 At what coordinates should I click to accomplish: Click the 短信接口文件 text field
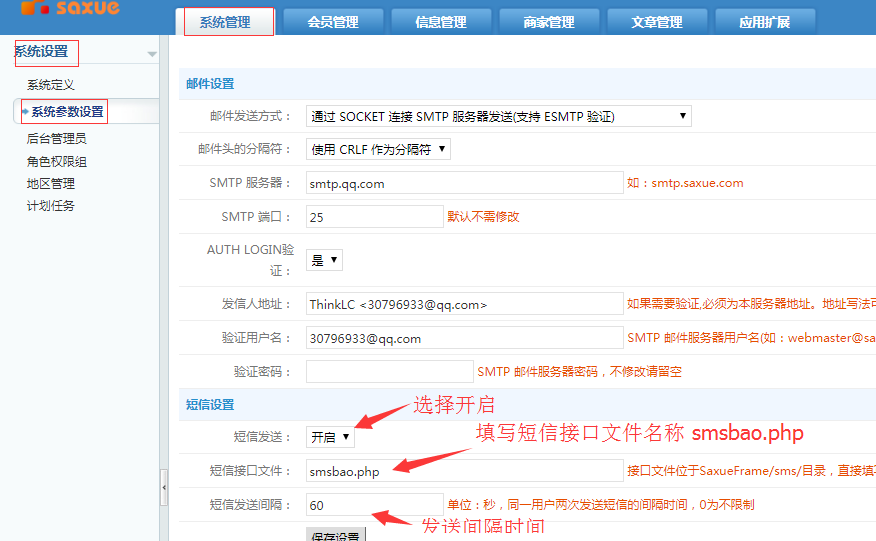click(x=464, y=471)
